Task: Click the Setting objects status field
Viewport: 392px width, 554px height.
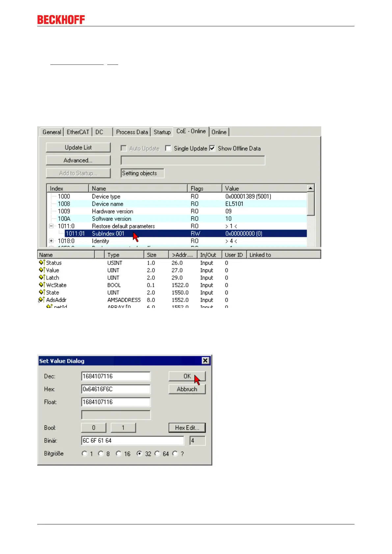Action: click(143, 173)
